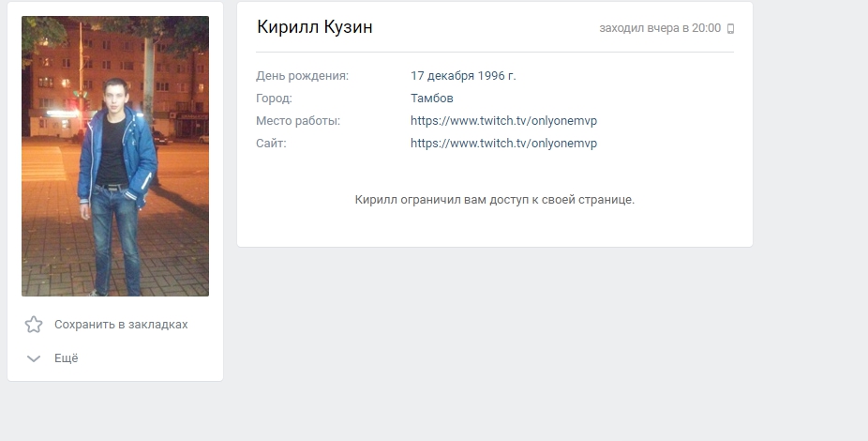Click the birth year 1996 г.

click(x=497, y=76)
